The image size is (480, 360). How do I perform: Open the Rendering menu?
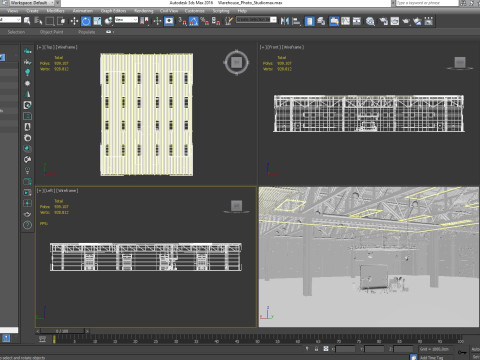click(x=144, y=11)
